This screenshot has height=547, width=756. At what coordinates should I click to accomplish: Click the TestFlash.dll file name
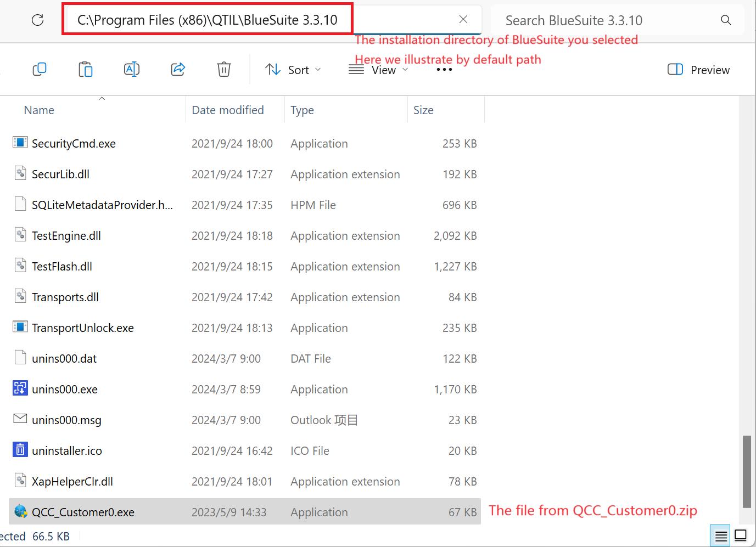[62, 267]
